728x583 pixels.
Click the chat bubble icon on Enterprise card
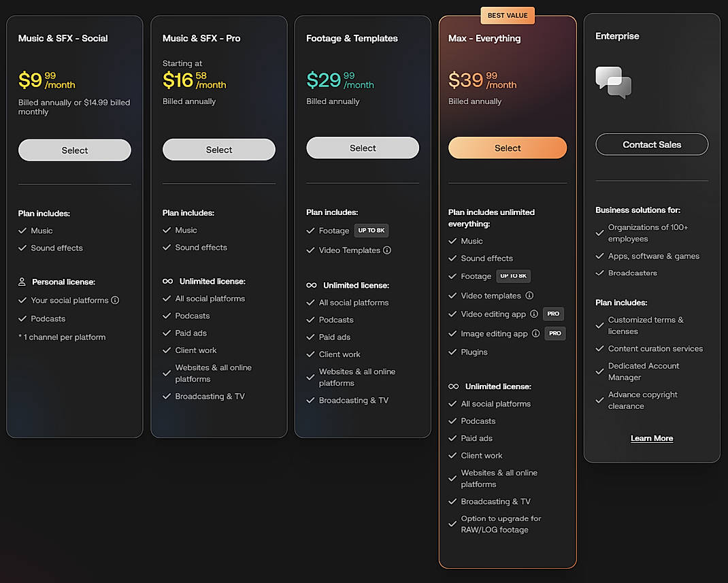pos(612,81)
